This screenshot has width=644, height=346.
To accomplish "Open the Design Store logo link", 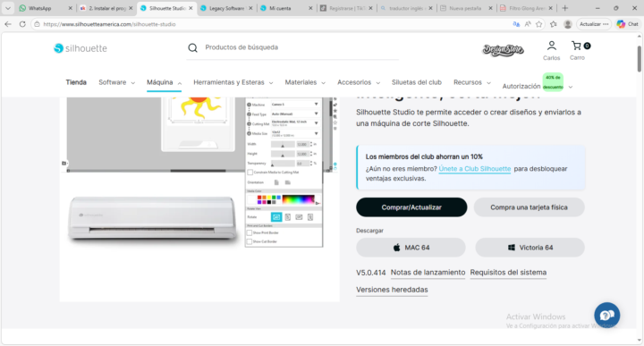I will (503, 50).
